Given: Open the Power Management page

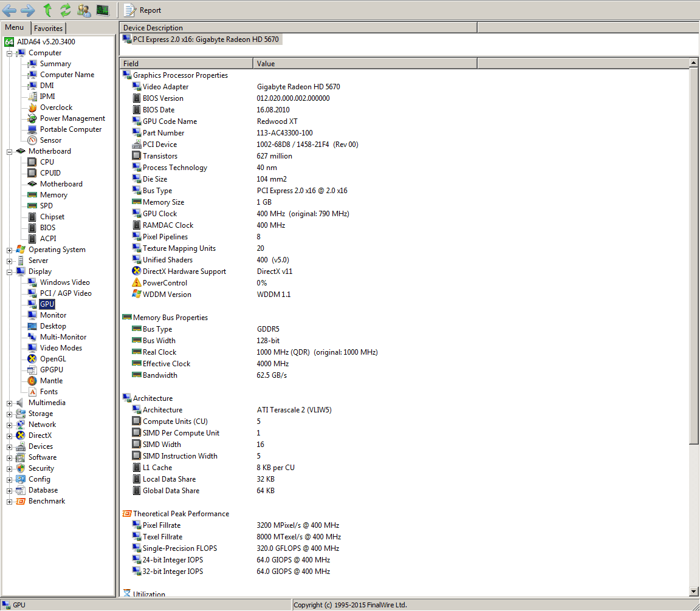Looking at the screenshot, I should (x=72, y=118).
